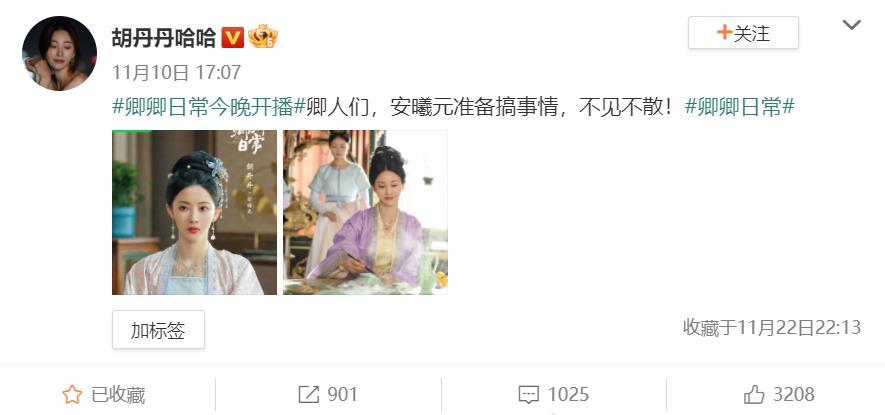Open the #卿卿日常今晚开播# hashtag link

click(x=209, y=107)
